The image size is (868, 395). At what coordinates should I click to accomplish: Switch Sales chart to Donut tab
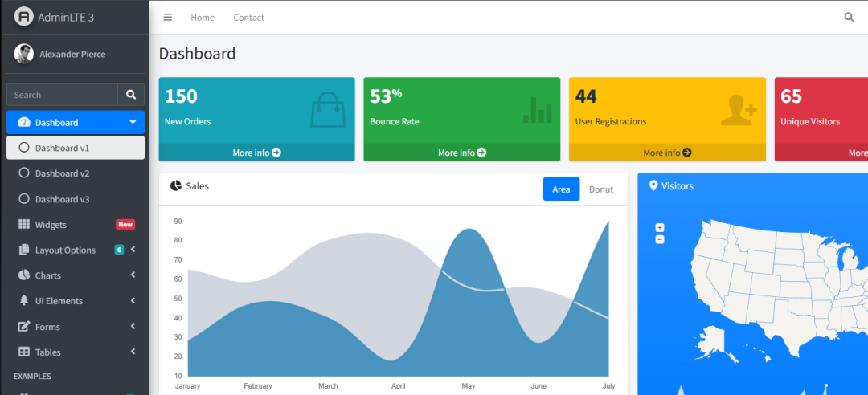point(600,189)
